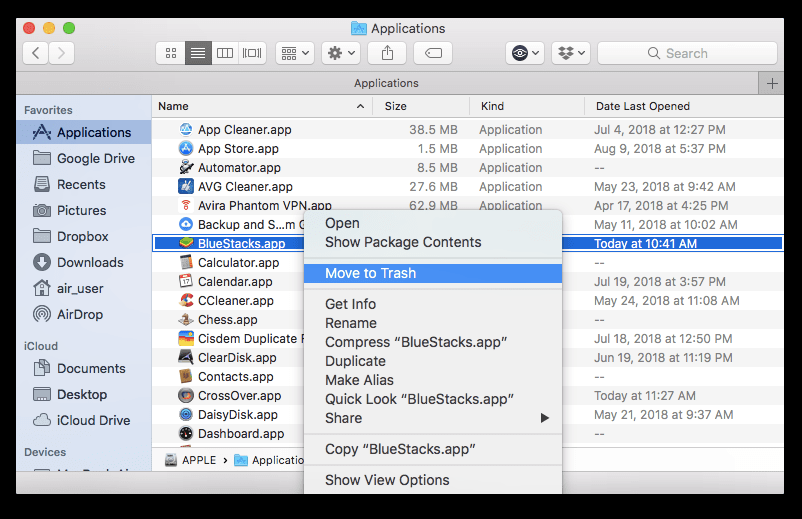Choose Copy "BlueStacks.app"
The height and width of the screenshot is (519, 802).
pyautogui.click(x=433, y=449)
